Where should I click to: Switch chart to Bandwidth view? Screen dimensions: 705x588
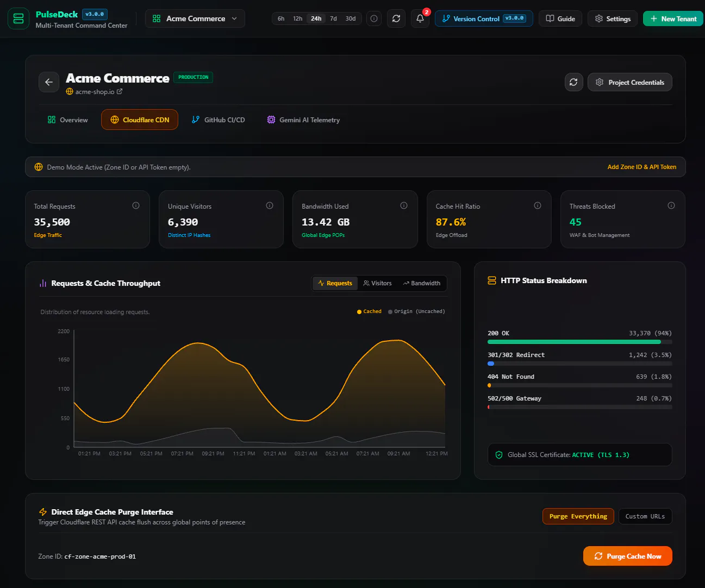(x=422, y=283)
